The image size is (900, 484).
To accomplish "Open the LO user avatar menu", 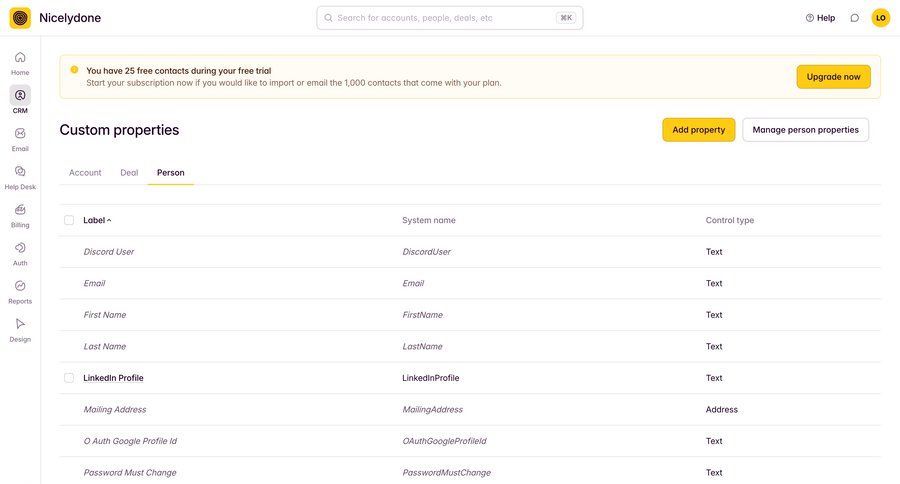I will pyautogui.click(x=880, y=18).
